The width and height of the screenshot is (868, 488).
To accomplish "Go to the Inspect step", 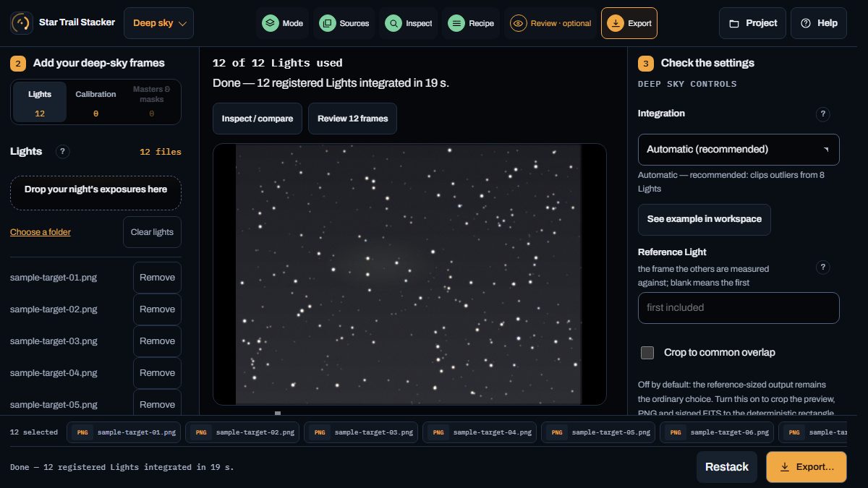I will (x=409, y=23).
